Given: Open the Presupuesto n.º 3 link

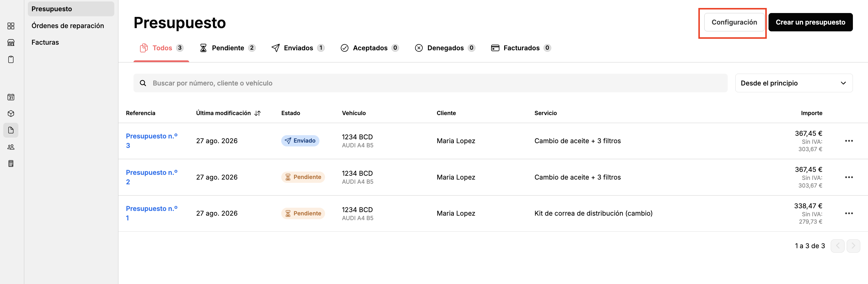Looking at the screenshot, I should 152,141.
